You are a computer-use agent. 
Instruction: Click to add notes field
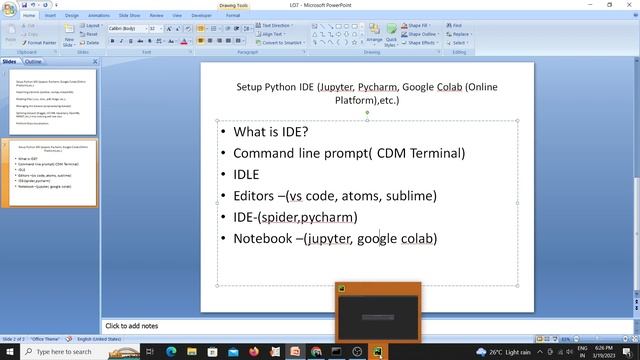tap(367, 326)
